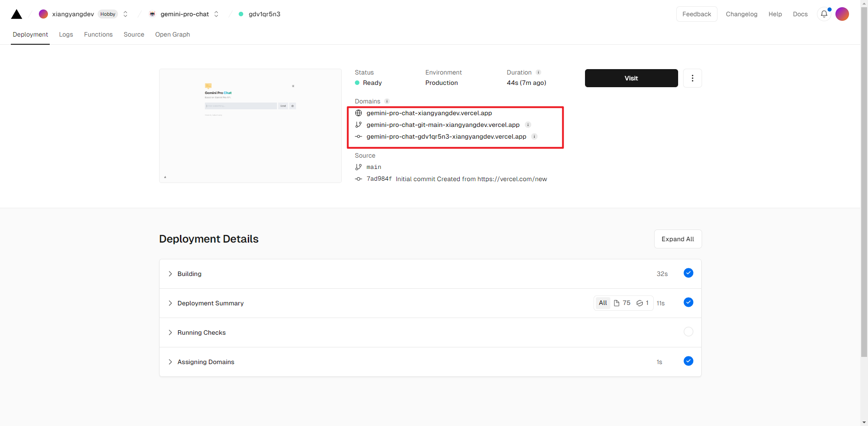Select the 1 function filter
The height and width of the screenshot is (426, 868).
coord(642,303)
